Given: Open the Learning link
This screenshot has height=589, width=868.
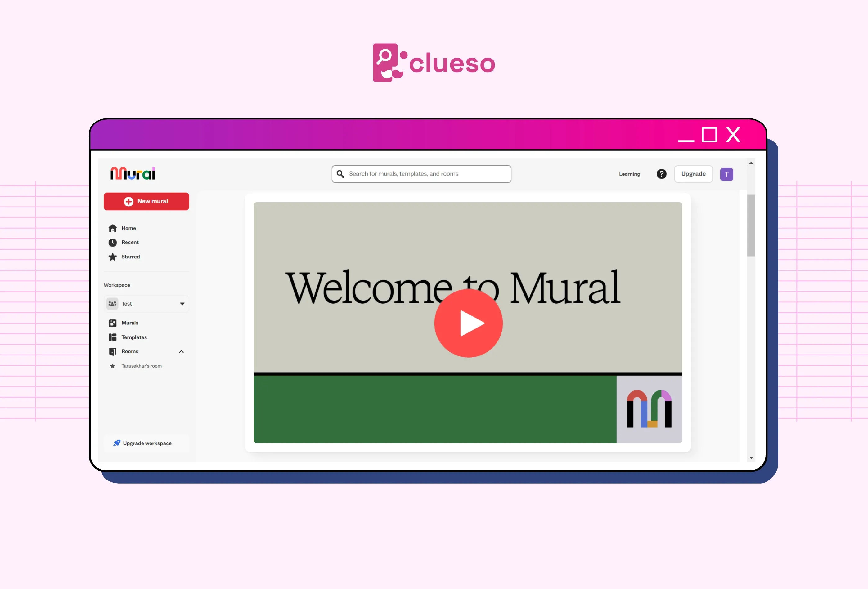Looking at the screenshot, I should coord(629,174).
